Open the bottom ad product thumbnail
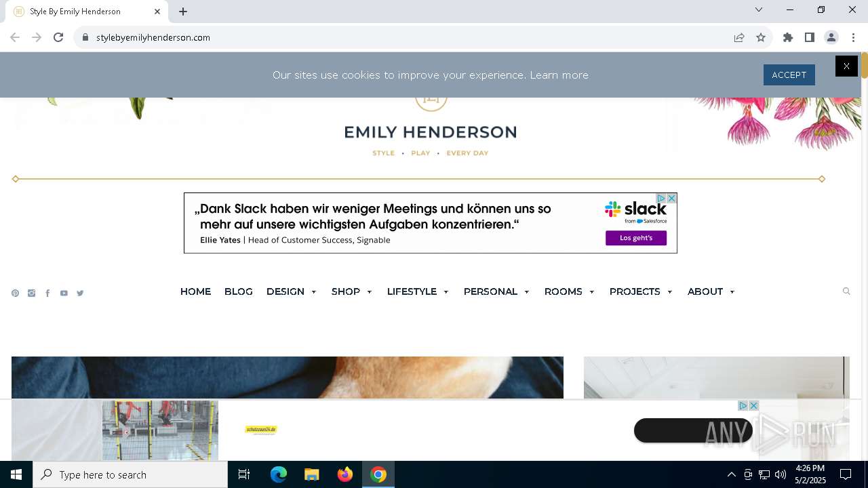The height and width of the screenshot is (488, 868). (x=160, y=430)
